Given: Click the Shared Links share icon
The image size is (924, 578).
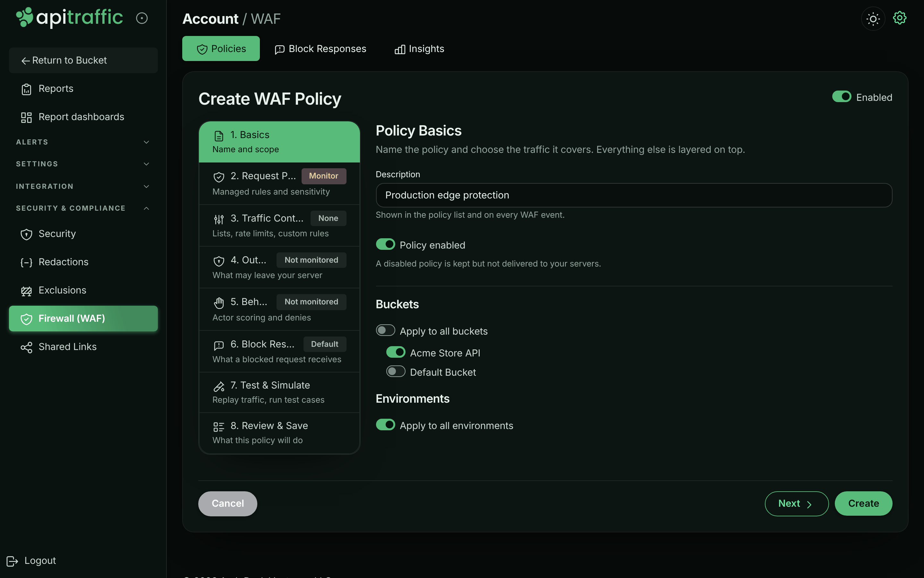Looking at the screenshot, I should coord(26,347).
